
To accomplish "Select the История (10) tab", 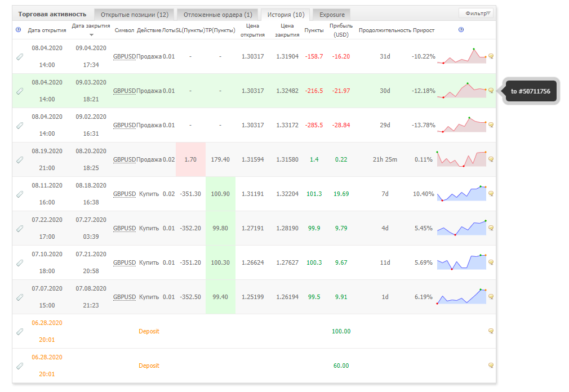I will click(x=286, y=15).
